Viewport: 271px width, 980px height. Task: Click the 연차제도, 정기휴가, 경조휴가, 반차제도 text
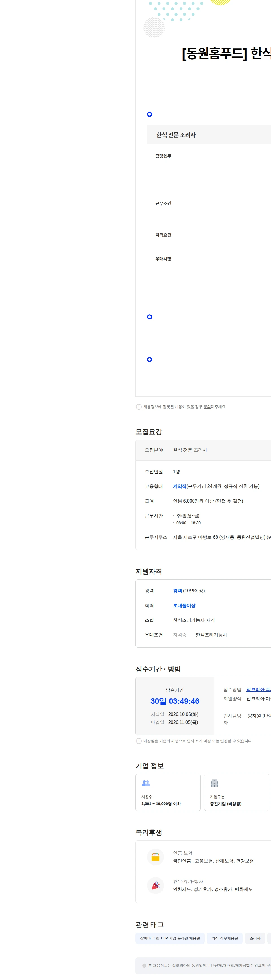coord(213,889)
